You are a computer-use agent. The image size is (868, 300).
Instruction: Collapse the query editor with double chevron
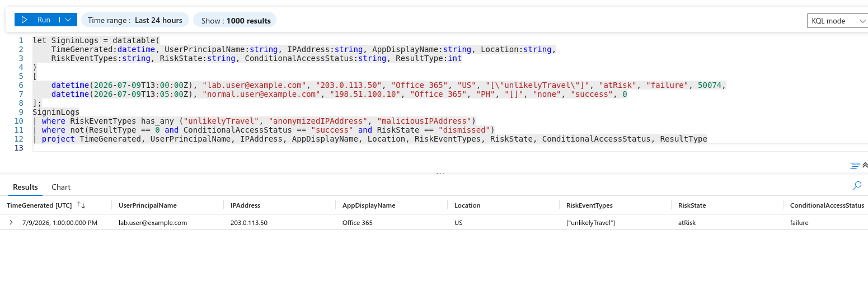865,166
